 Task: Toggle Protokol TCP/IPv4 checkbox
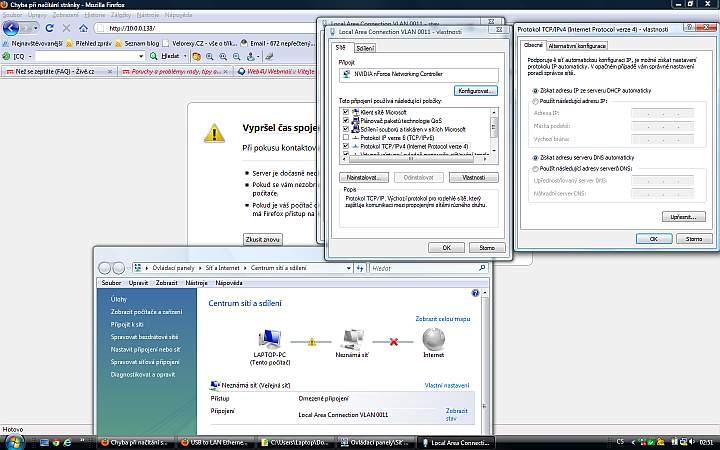click(346, 146)
